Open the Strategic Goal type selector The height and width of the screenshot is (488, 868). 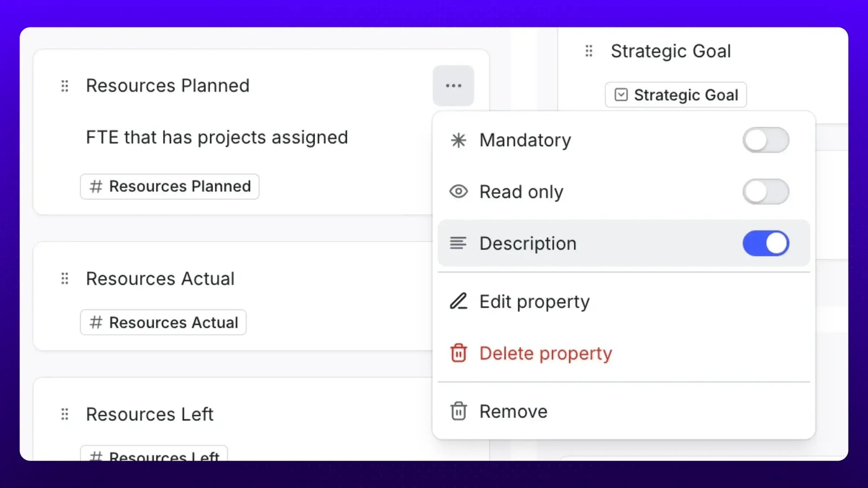coord(675,95)
